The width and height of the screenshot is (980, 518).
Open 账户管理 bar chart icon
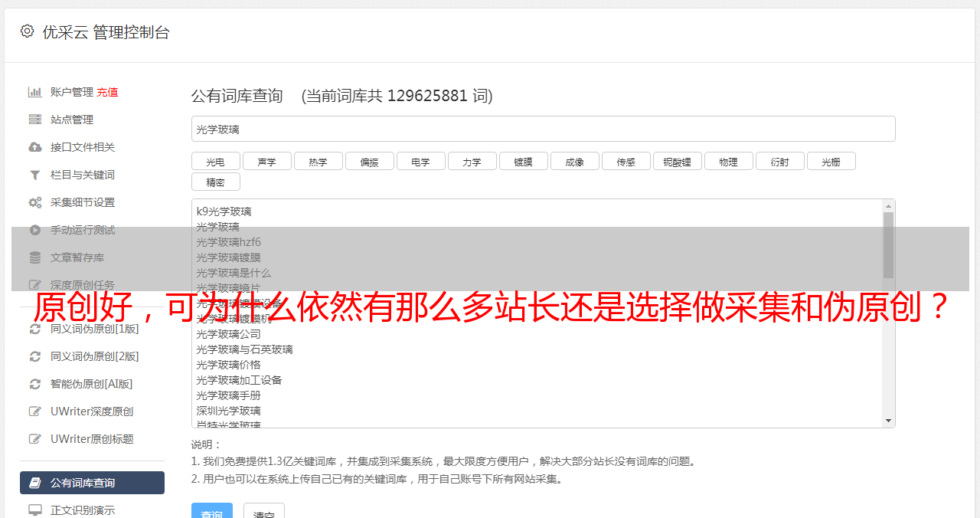(35, 92)
